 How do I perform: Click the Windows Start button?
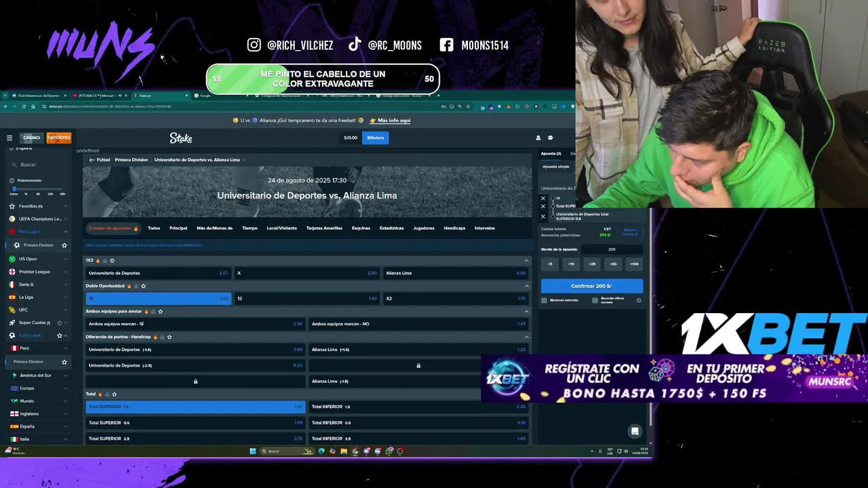tap(252, 451)
